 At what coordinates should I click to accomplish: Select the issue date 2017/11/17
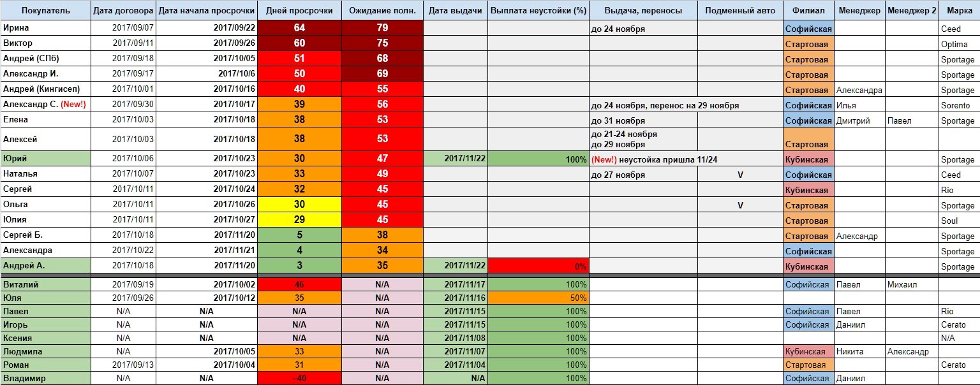pos(456,285)
